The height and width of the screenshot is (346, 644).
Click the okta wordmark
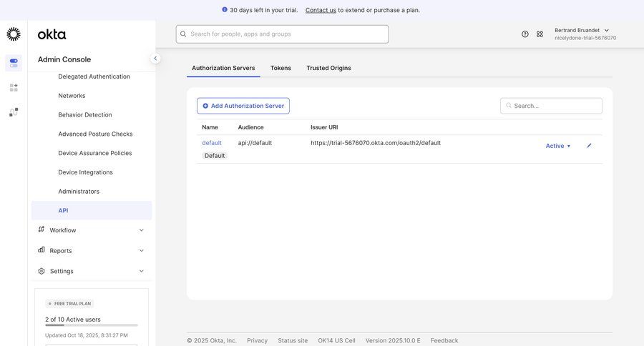[52, 34]
